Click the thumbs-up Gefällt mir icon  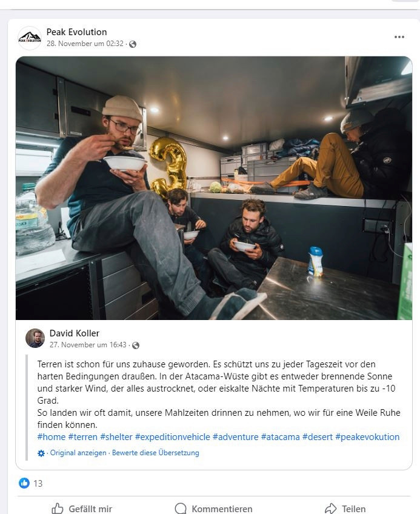58,509
